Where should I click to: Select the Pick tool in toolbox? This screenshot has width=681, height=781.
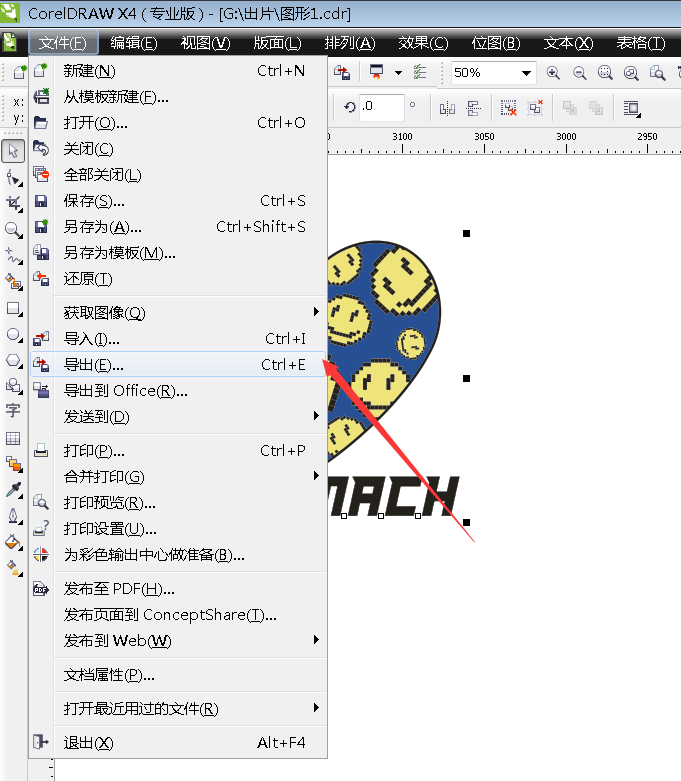(x=13, y=150)
